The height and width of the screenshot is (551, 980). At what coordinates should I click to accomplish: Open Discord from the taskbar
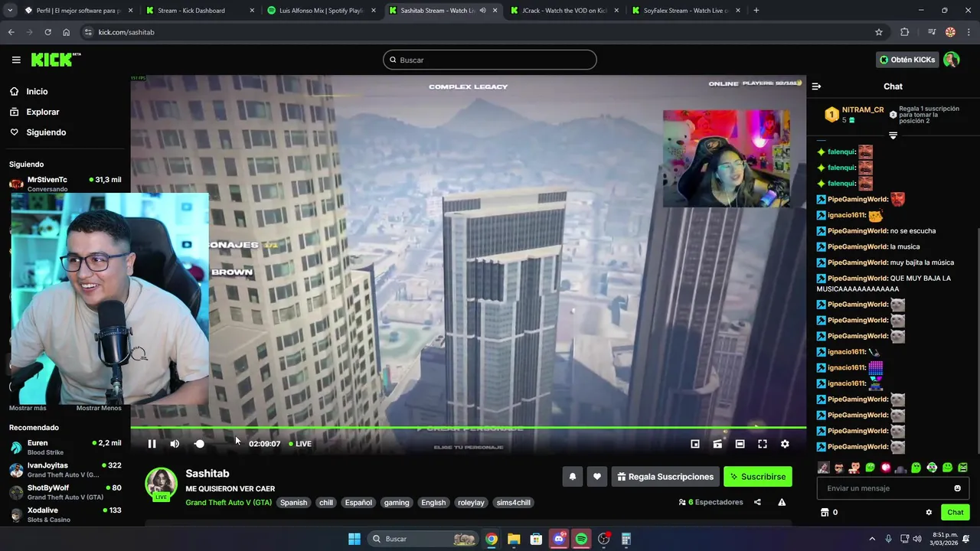[559, 539]
